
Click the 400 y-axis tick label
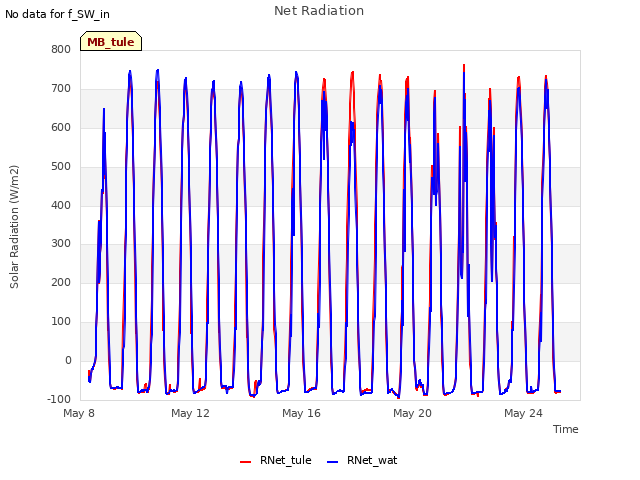(61, 205)
